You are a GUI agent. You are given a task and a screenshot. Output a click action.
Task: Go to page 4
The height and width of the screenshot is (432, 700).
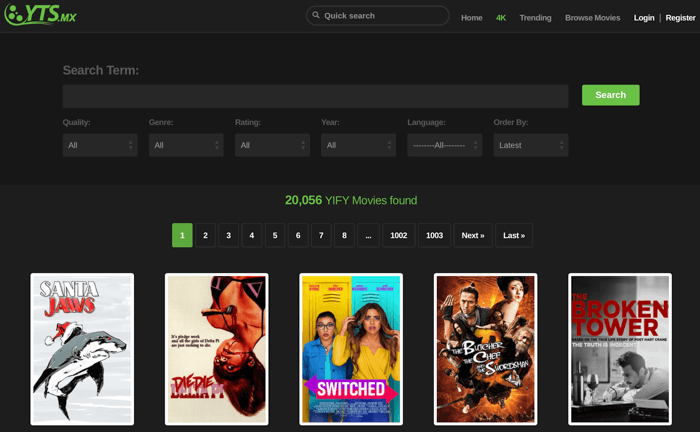pyautogui.click(x=252, y=235)
